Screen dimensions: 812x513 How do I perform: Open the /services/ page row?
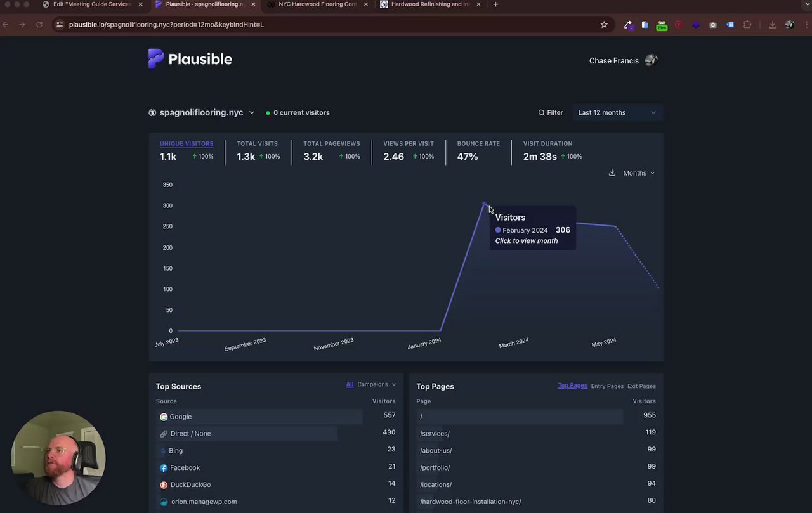coord(536,433)
